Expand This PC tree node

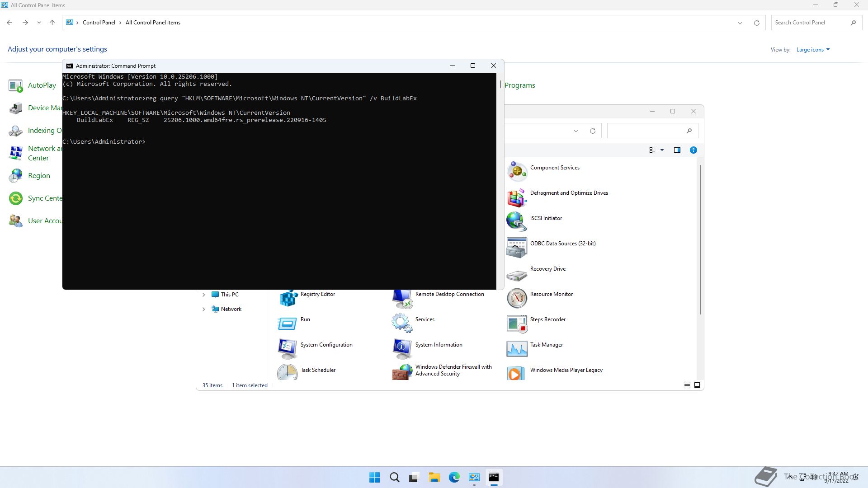click(203, 295)
